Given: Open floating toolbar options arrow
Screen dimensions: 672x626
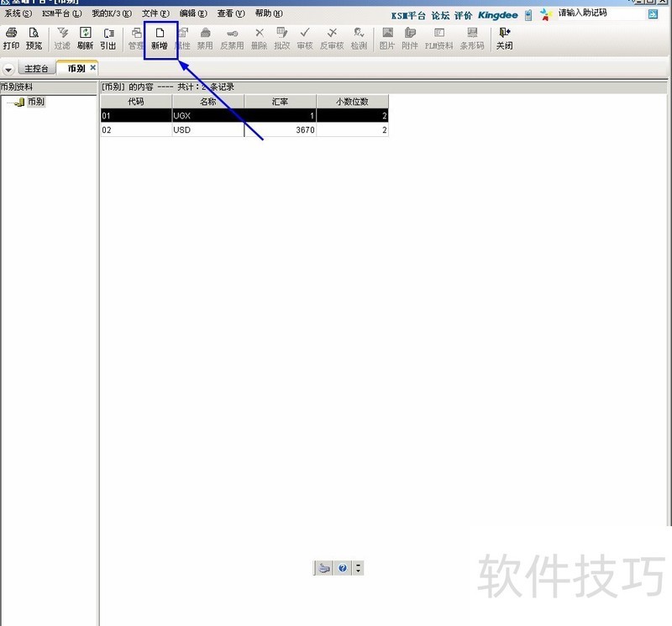Looking at the screenshot, I should tap(359, 568).
